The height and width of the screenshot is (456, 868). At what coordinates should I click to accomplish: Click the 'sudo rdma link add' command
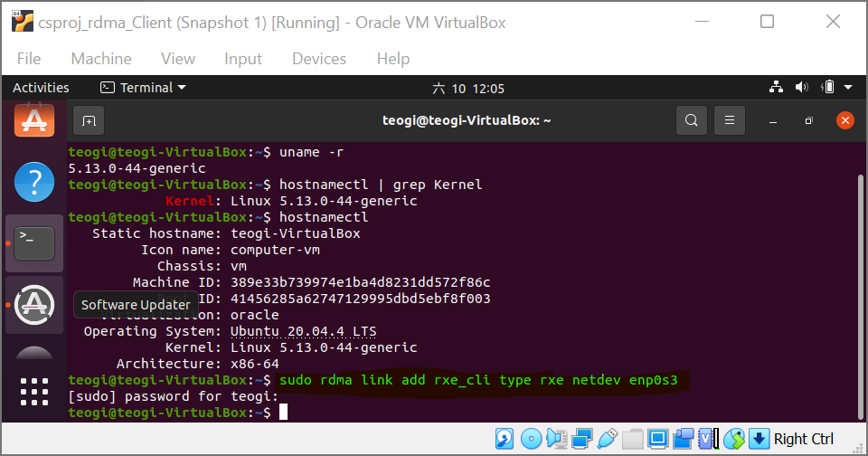click(478, 380)
